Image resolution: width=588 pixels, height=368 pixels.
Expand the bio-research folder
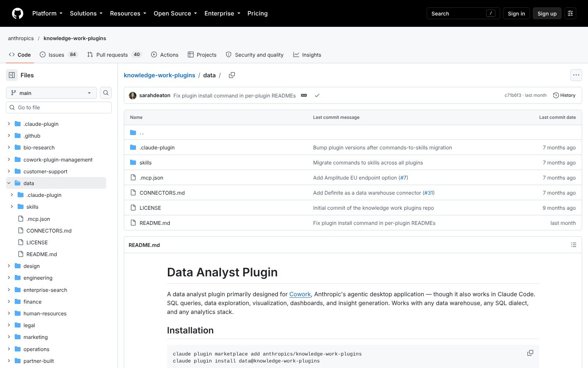(9, 147)
